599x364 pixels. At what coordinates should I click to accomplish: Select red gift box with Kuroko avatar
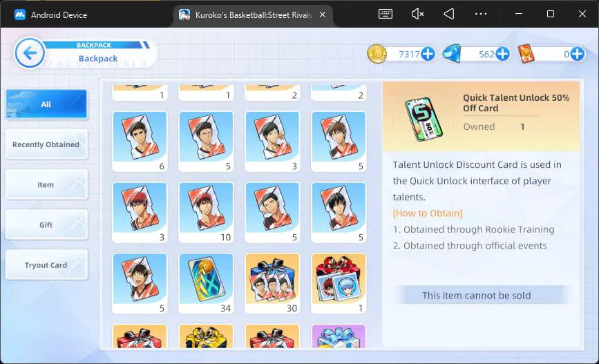point(339,283)
